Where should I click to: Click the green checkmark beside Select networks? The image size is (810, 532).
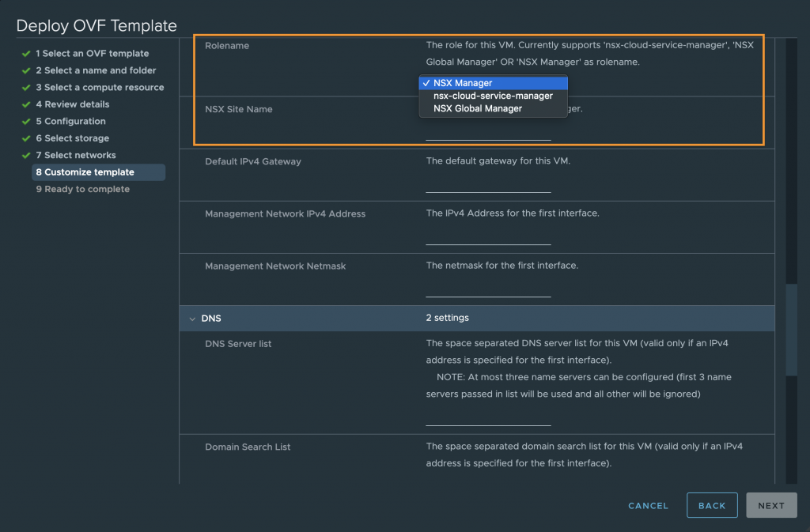pyautogui.click(x=26, y=155)
